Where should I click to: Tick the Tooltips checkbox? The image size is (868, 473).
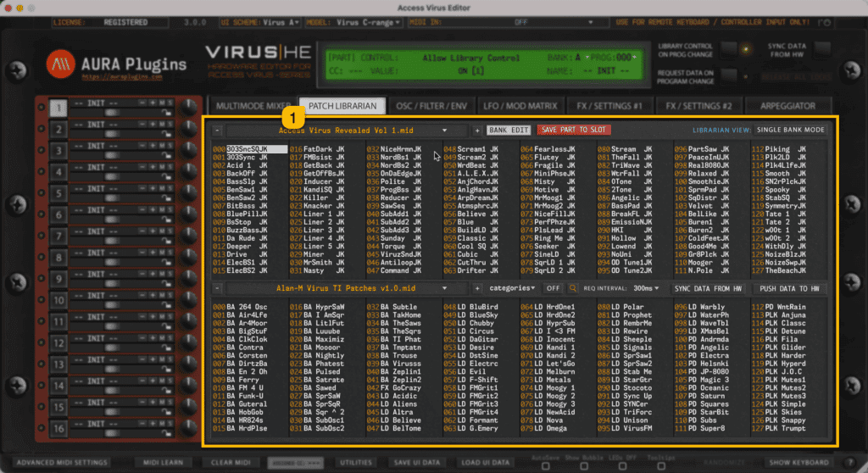pos(660,466)
